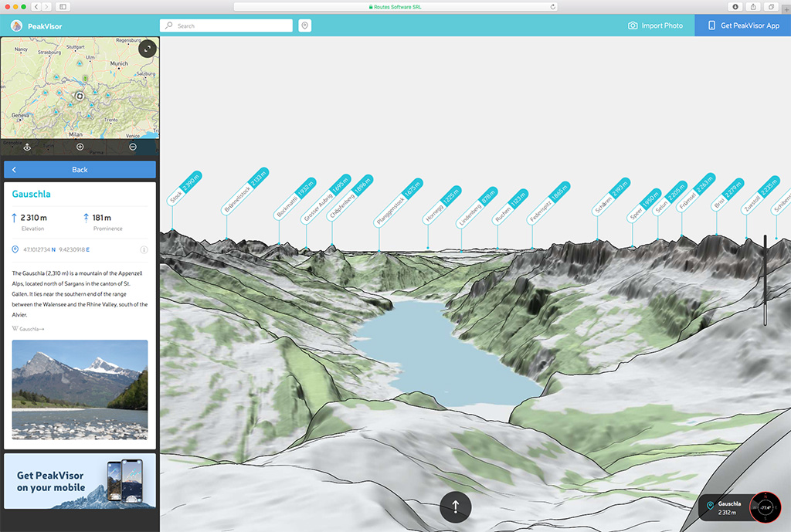Open the Gauschla Wikipedia link
The width and height of the screenshot is (791, 532).
(29, 328)
